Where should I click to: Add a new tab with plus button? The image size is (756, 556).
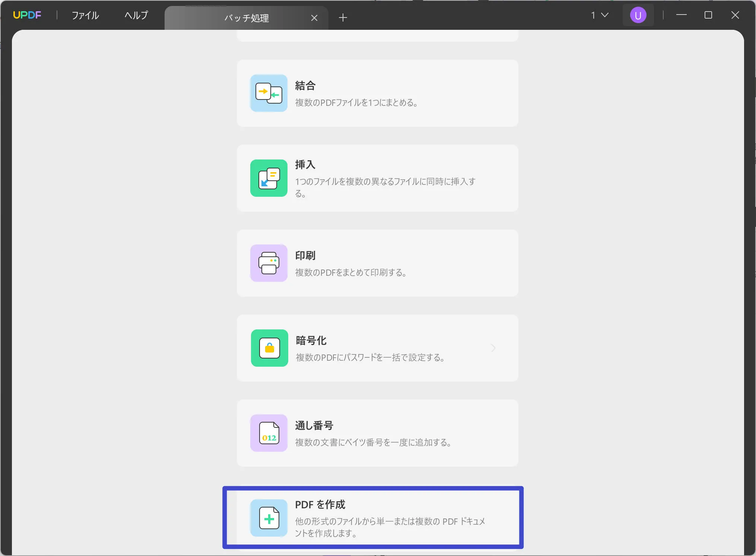click(x=343, y=18)
